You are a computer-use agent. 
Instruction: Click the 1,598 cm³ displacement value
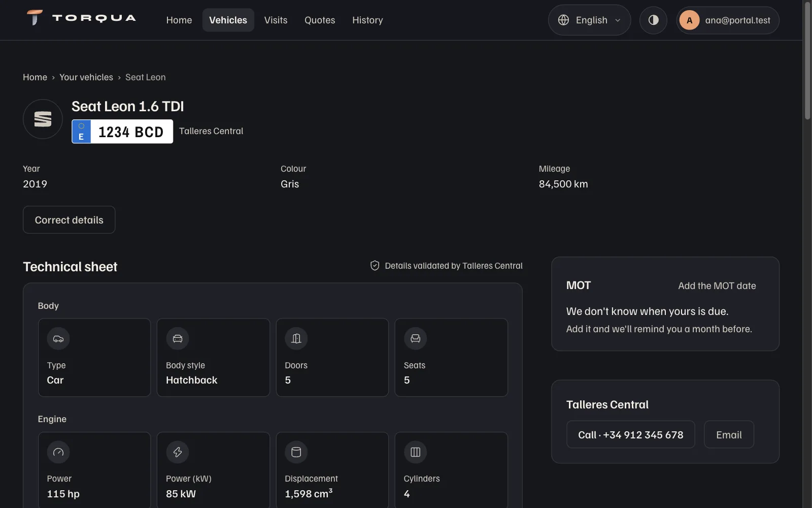tap(309, 493)
